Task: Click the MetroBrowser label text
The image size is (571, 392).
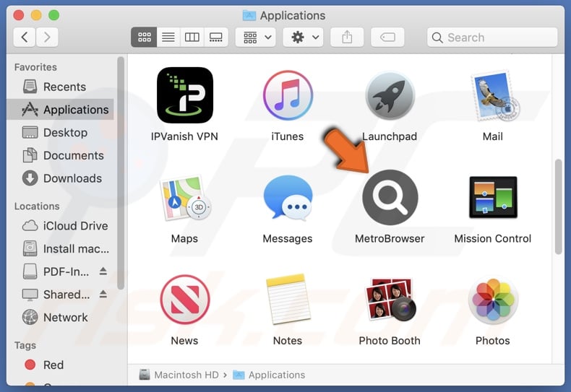Action: point(390,238)
